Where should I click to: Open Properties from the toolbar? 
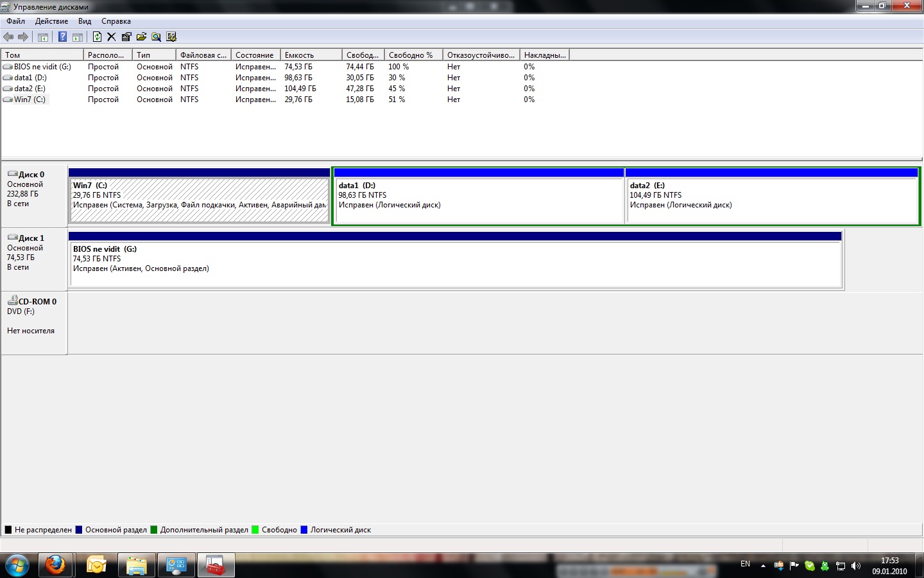[x=126, y=37]
